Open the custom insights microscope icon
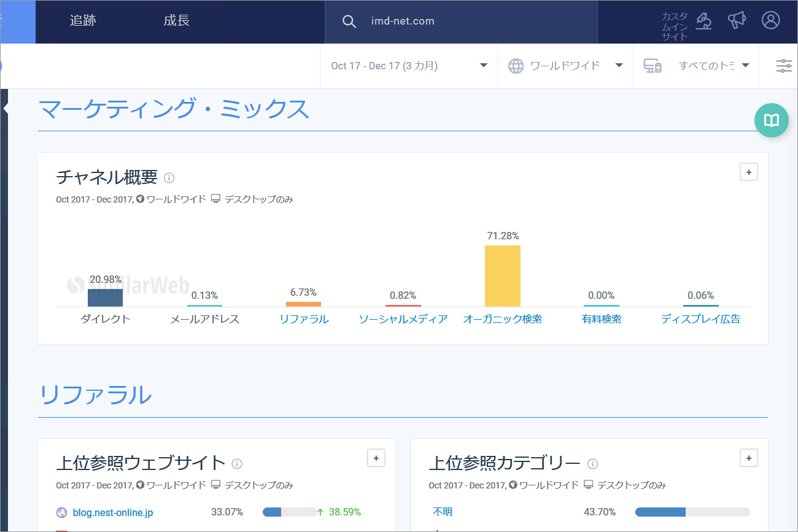The width and height of the screenshot is (798, 532). (x=703, y=21)
